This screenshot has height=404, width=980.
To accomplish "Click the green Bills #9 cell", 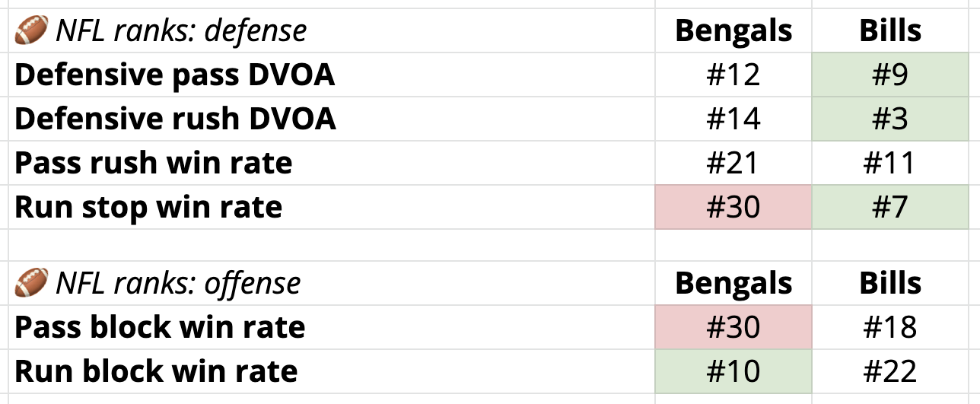I will pos(890,75).
